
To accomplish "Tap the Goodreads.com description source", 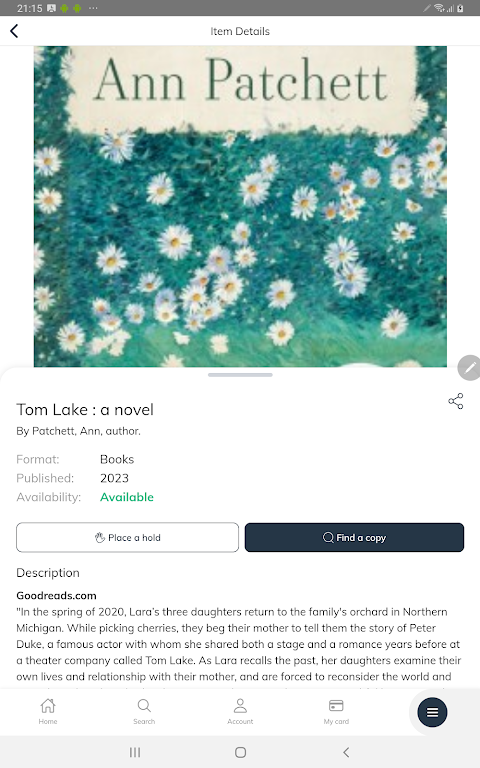I will 56,596.
